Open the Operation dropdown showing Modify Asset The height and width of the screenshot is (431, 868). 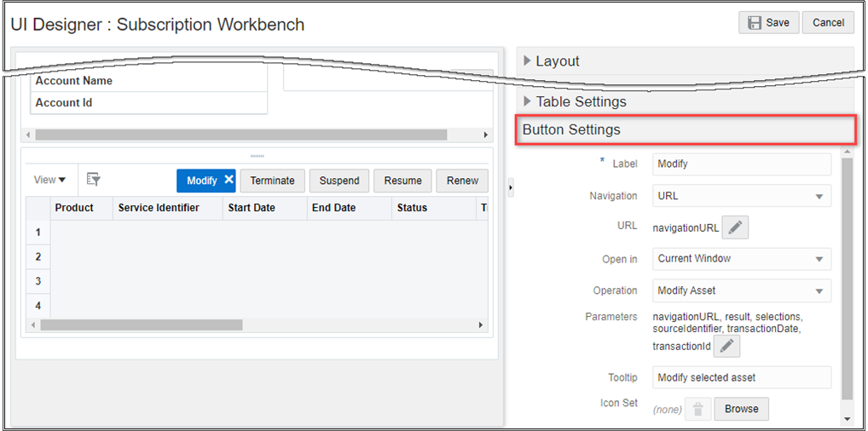point(742,290)
